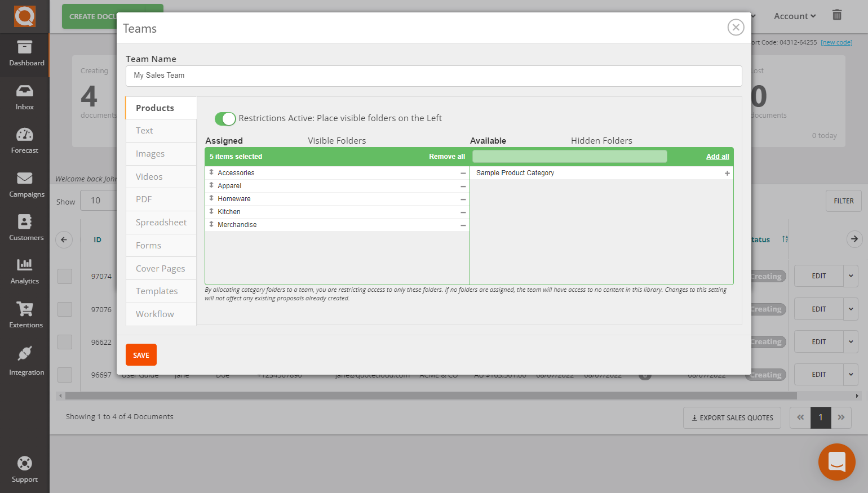Screen dimensions: 868x493
Task: Open the Account dropdown menu
Action: (x=794, y=16)
